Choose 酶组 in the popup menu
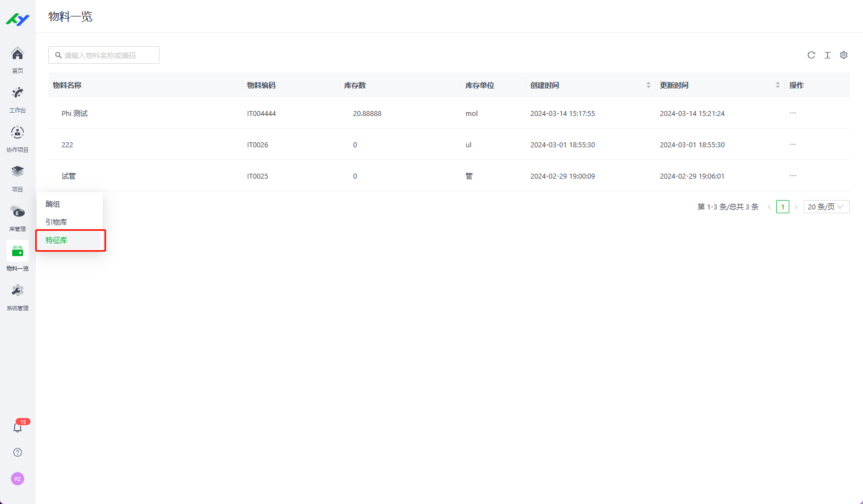Screen dimensions: 863x504 (x=53, y=204)
